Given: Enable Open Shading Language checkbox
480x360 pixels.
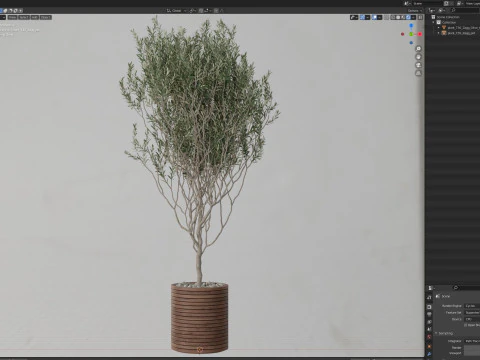Looking at the screenshot, I should tap(466, 325).
